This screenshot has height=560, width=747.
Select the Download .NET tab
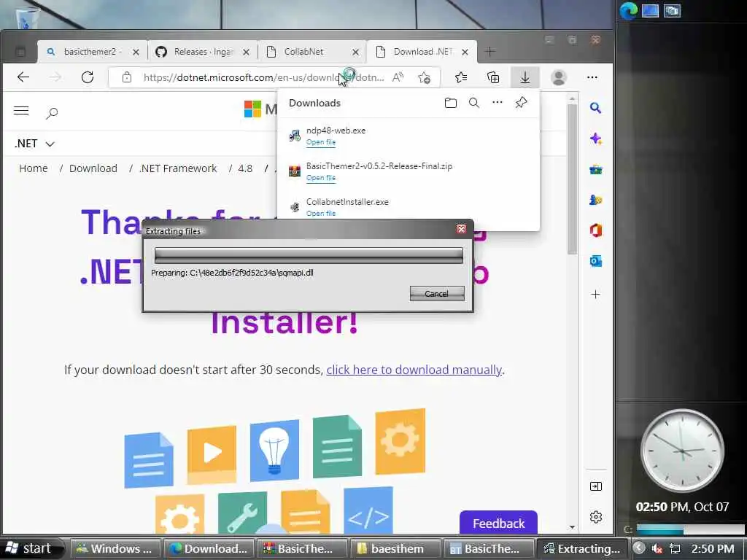point(422,52)
